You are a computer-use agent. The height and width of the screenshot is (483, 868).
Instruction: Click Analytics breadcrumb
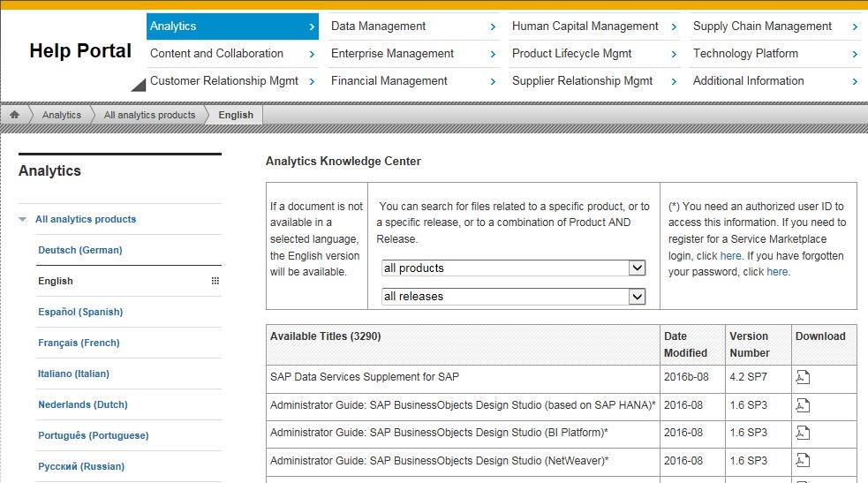coord(62,115)
